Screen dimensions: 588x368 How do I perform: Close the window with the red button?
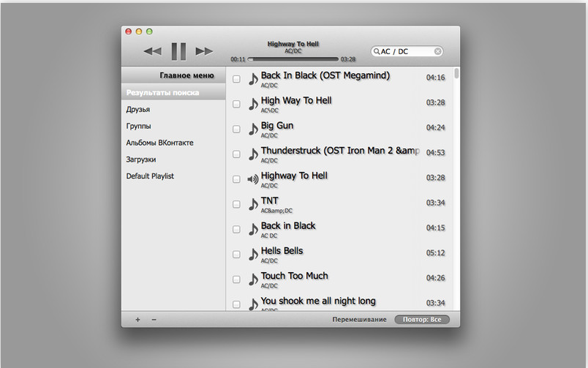tap(128, 31)
